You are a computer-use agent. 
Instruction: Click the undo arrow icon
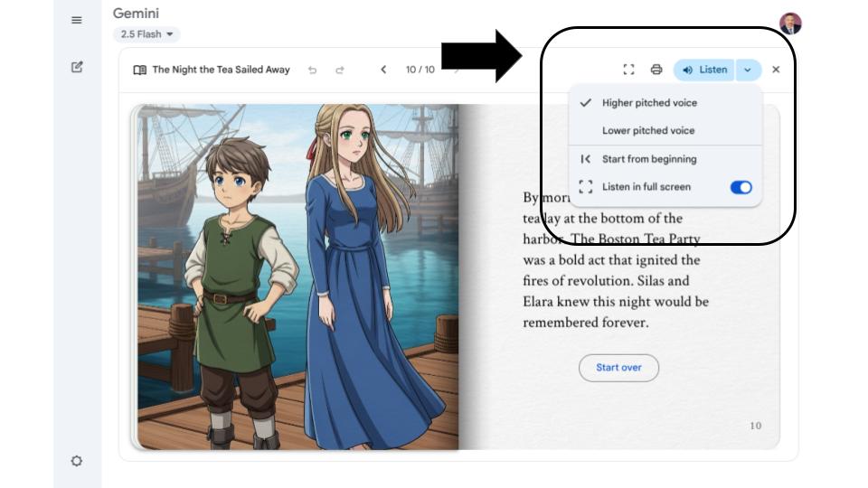313,70
